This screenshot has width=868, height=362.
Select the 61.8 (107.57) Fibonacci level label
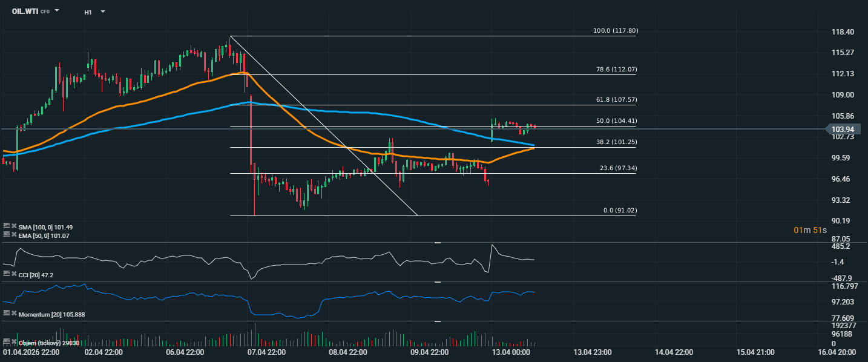click(x=616, y=99)
